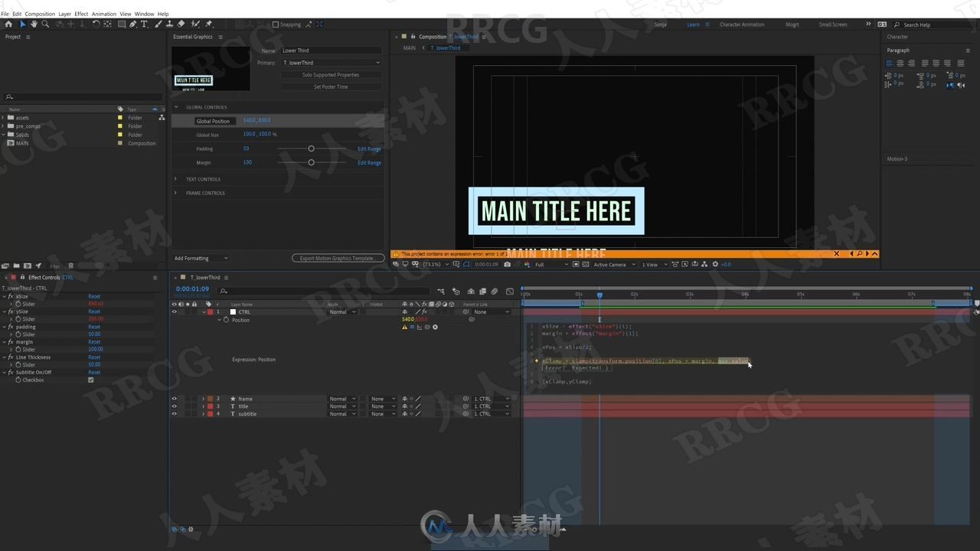Toggle the enable-expression equals icon
The width and height of the screenshot is (980, 551).
pos(412,328)
